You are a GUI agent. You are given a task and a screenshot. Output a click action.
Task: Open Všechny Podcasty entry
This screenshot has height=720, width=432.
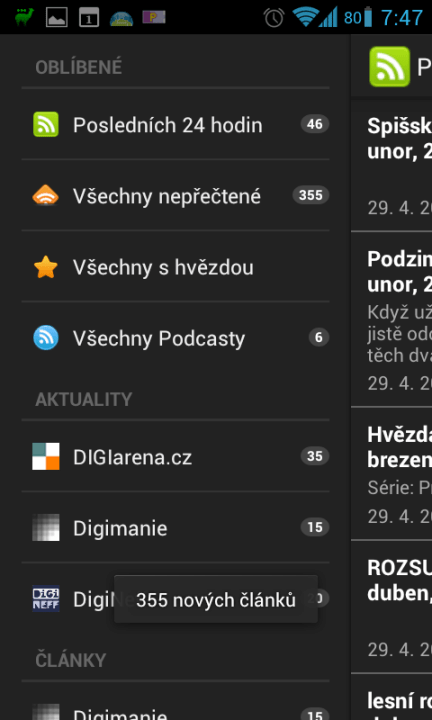(175, 338)
